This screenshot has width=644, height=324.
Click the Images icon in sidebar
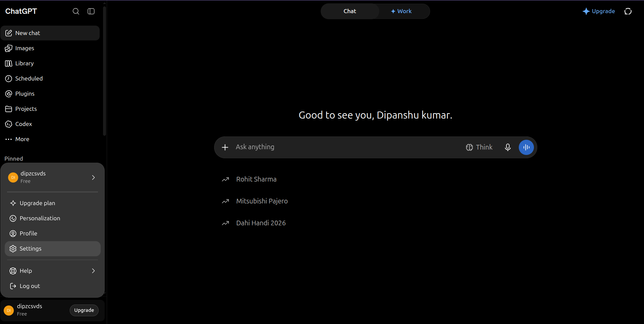9,48
